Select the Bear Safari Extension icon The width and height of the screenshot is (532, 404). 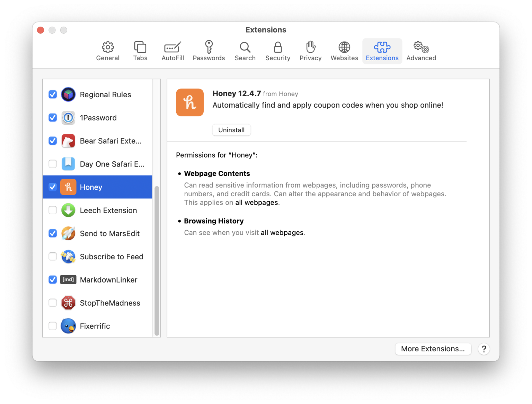(68, 141)
